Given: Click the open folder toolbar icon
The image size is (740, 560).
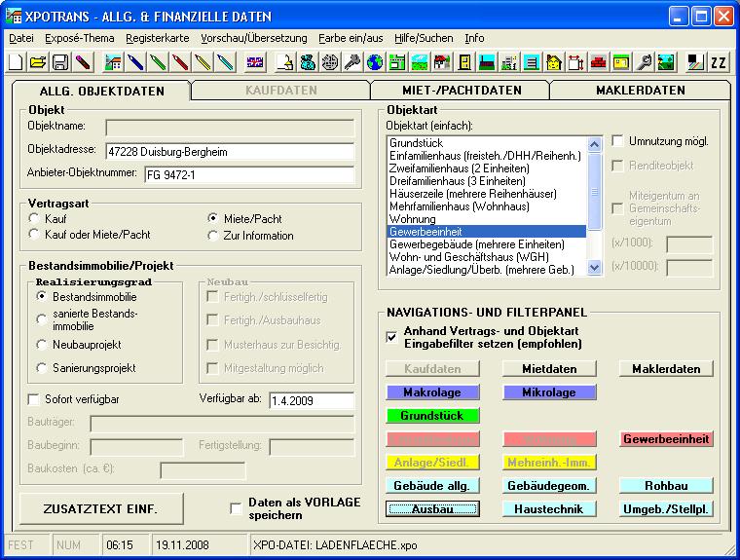Looking at the screenshot, I should (x=38, y=63).
